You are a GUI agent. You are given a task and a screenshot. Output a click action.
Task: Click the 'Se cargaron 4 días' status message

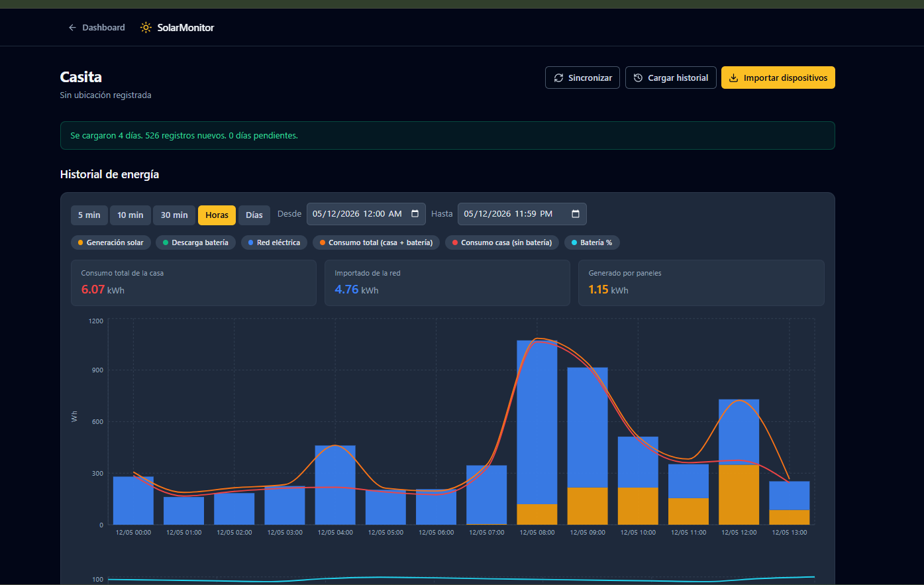coord(184,136)
